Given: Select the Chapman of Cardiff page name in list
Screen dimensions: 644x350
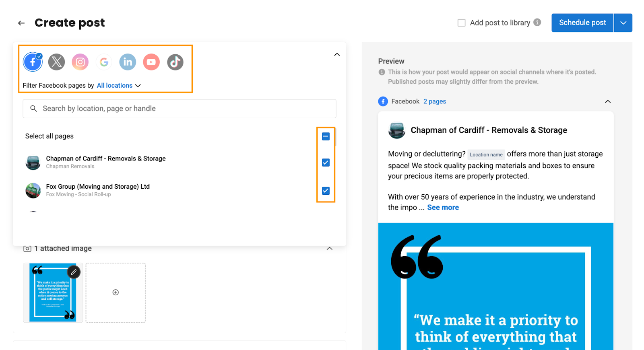Looking at the screenshot, I should 106,159.
